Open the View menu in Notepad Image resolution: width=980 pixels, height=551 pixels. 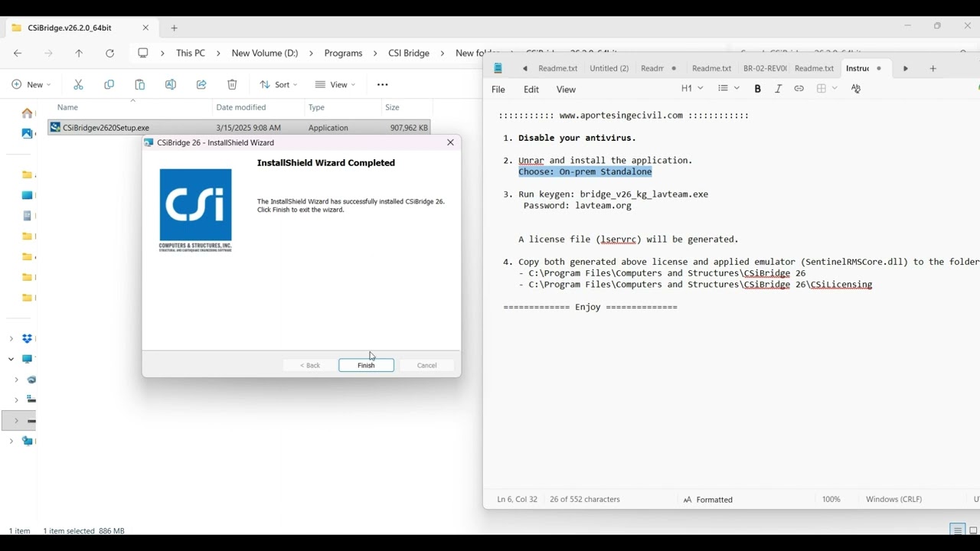566,90
